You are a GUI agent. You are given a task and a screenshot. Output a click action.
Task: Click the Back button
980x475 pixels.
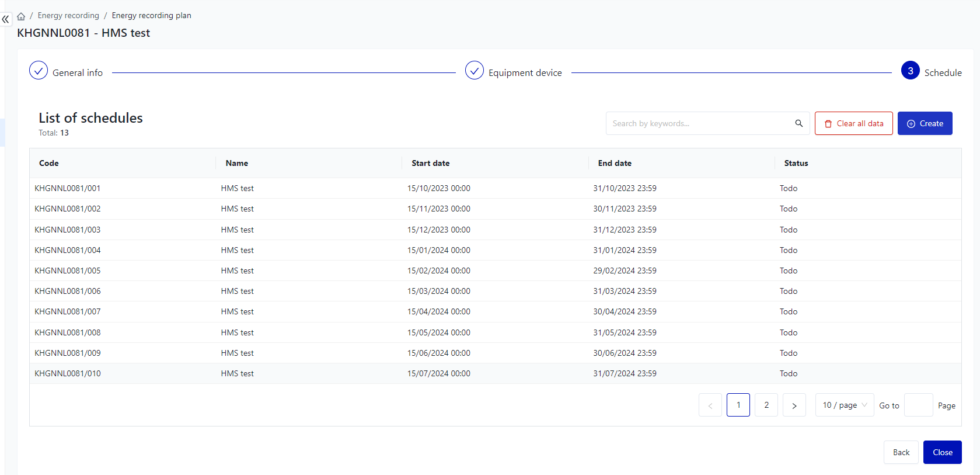(x=901, y=452)
